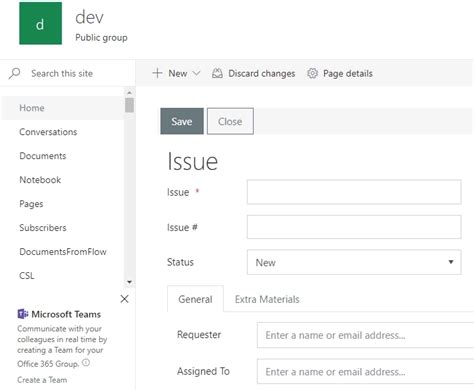Dismiss the Microsoft Teams promo panel
Viewport: 474px width, 390px height.
tap(124, 299)
